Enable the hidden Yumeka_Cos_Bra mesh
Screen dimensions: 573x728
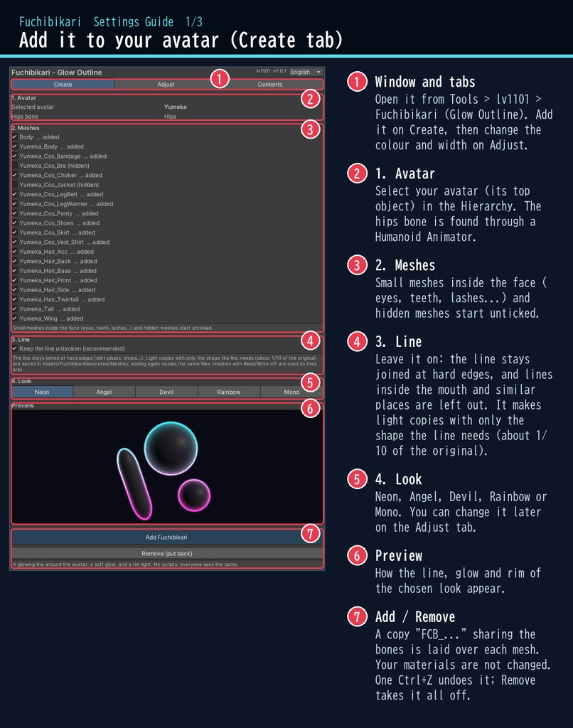[x=15, y=165]
